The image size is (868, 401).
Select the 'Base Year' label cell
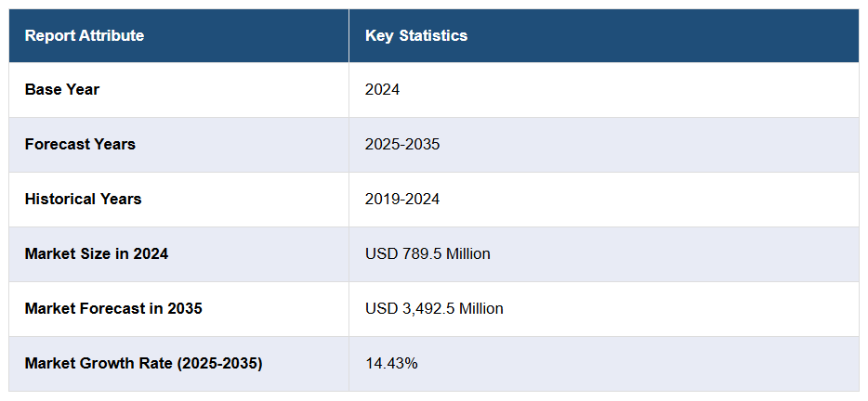pyautogui.click(x=62, y=90)
